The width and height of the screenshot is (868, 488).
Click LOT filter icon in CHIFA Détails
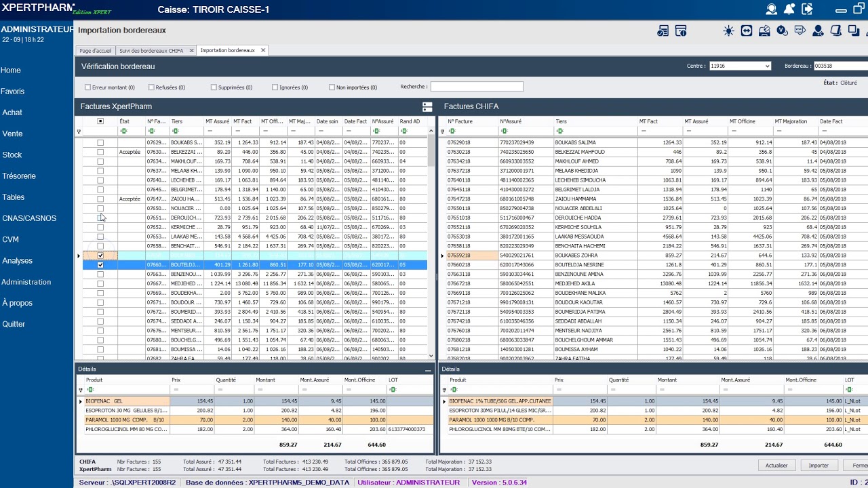[x=849, y=390]
